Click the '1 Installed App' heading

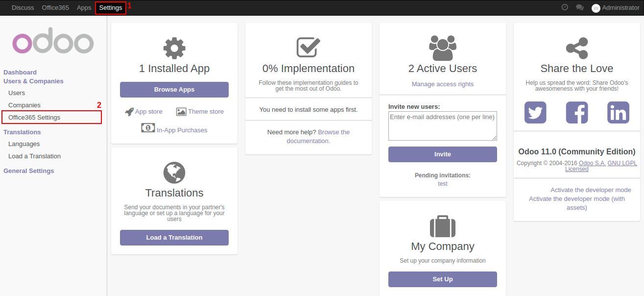click(174, 69)
